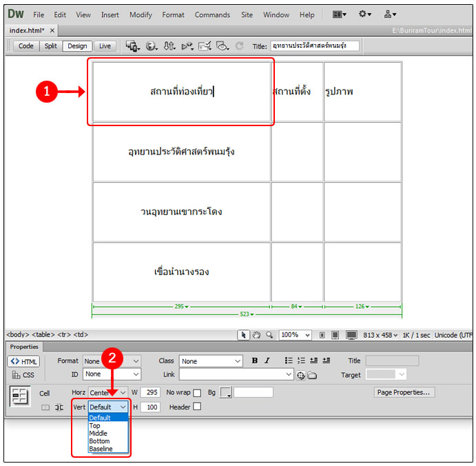This screenshot has width=476, height=466.
Task: Click the Preview in Browser globe icon
Action: [x=150, y=46]
